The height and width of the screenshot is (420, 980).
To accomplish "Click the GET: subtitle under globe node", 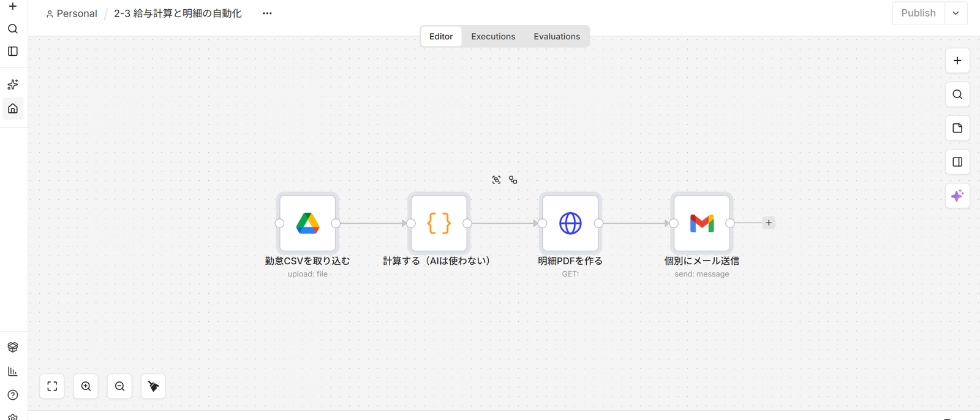I will pyautogui.click(x=570, y=274).
